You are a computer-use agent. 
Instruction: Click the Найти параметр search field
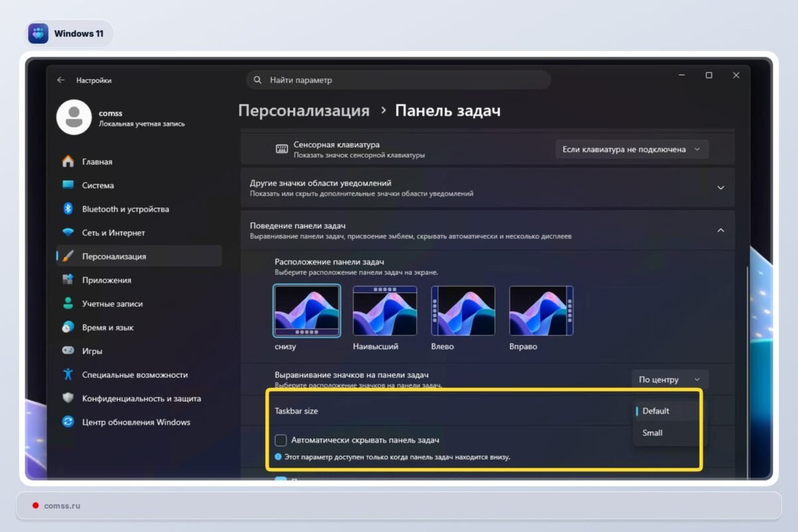(398, 80)
